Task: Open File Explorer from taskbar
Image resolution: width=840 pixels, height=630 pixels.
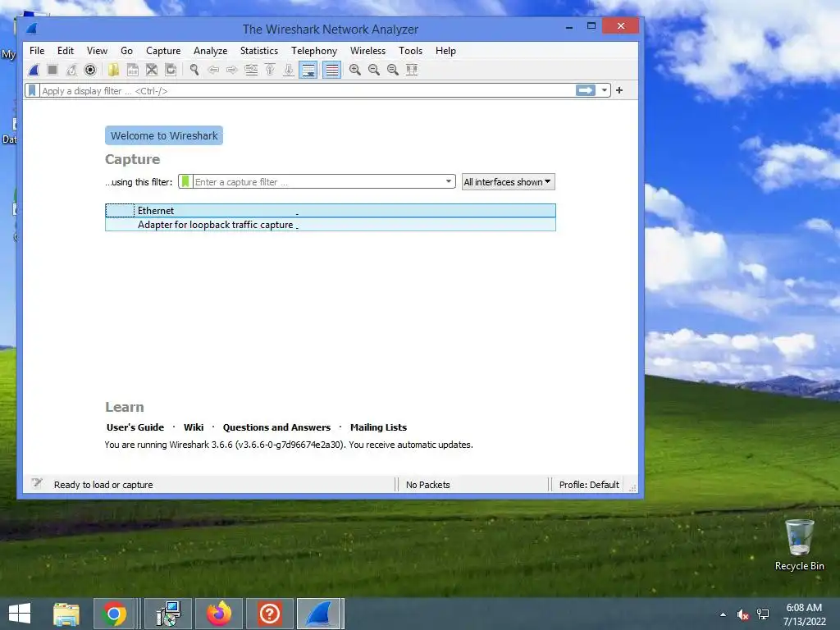Action: click(x=66, y=614)
